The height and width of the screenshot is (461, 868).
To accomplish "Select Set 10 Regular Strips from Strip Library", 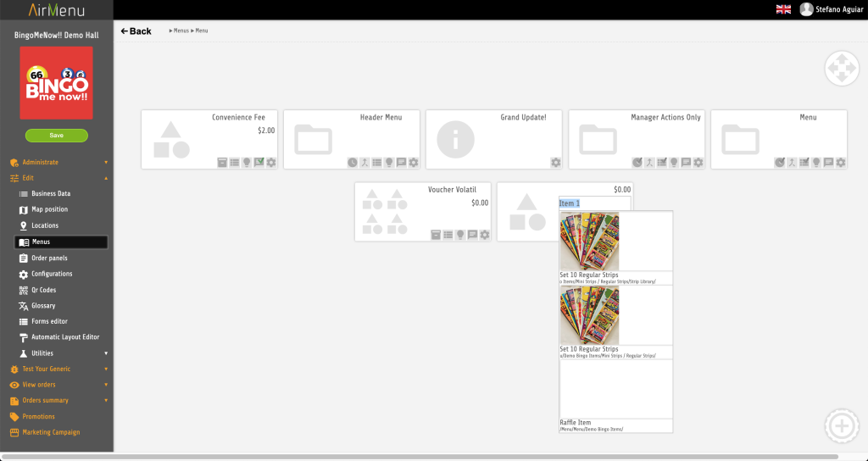I will (615, 248).
